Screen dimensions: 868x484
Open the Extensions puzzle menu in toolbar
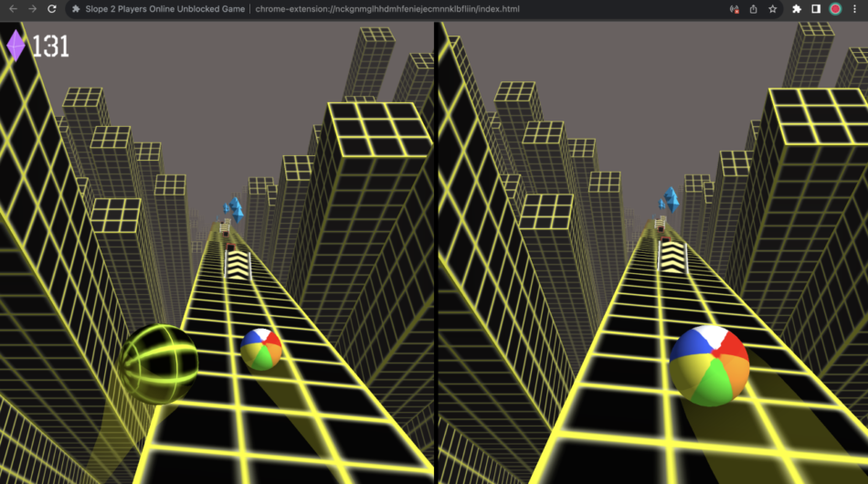(797, 9)
